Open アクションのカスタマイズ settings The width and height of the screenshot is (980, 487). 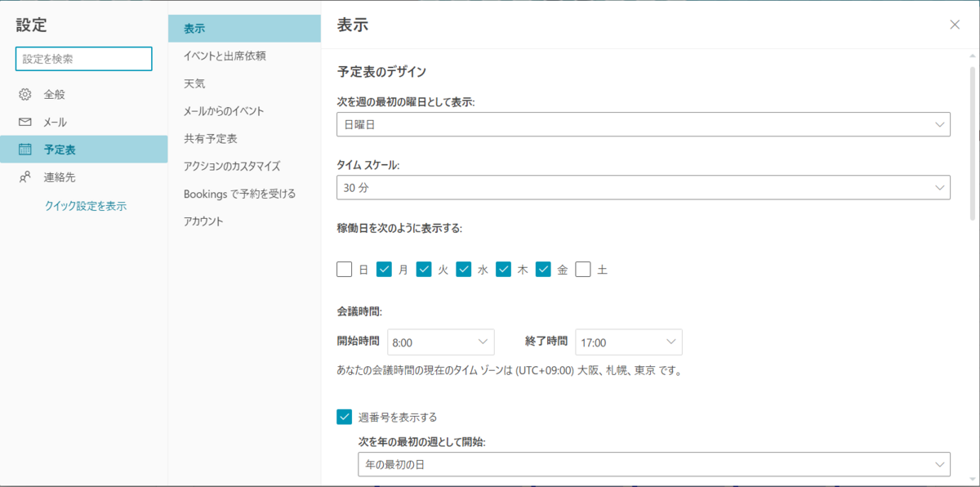point(244,166)
